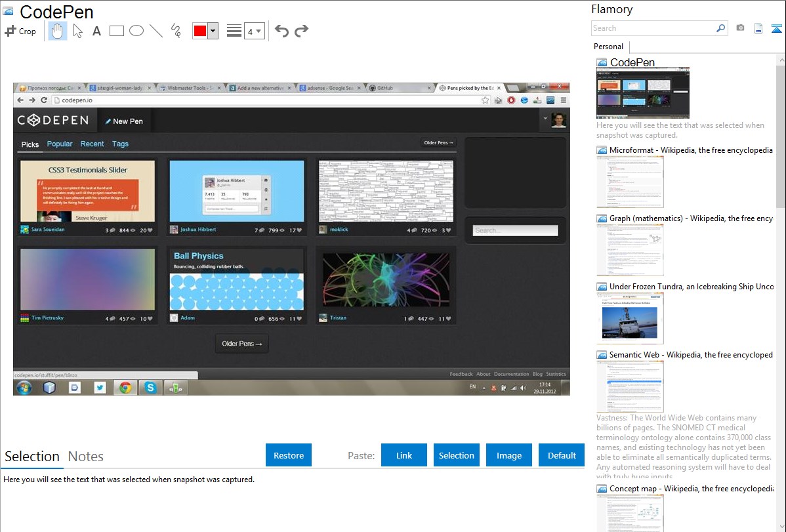Viewport: 786px width, 532px height.
Task: Click the Paste Link button
Action: click(x=404, y=455)
